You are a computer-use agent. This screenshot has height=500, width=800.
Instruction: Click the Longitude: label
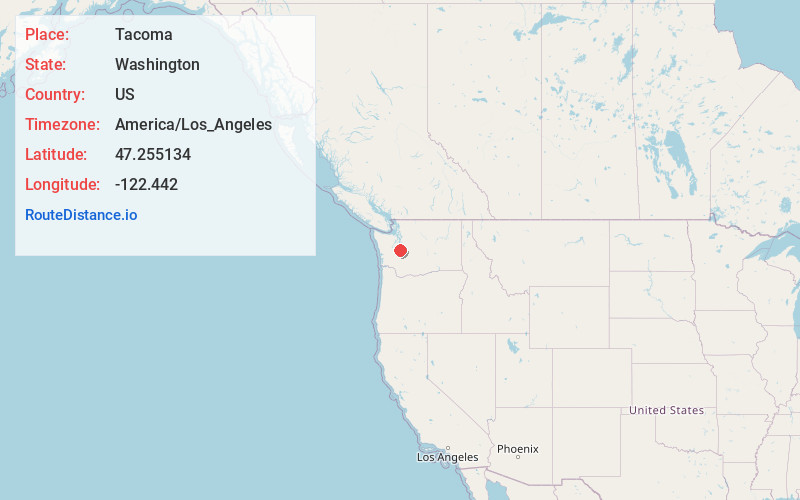63,185
